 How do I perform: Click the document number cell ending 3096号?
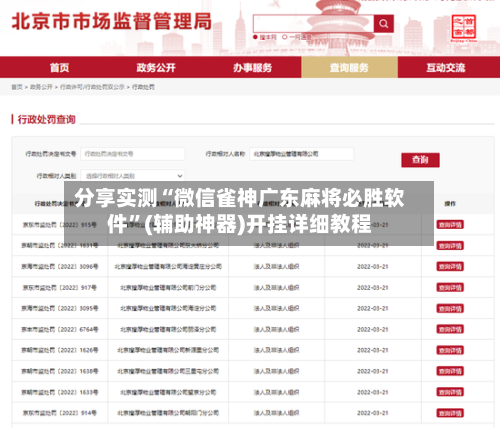point(60,267)
